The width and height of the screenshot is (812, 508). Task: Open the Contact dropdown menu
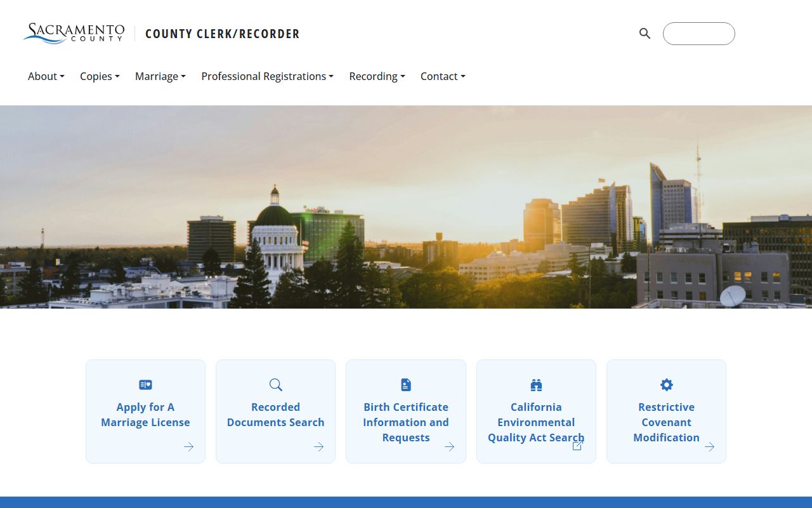[443, 76]
